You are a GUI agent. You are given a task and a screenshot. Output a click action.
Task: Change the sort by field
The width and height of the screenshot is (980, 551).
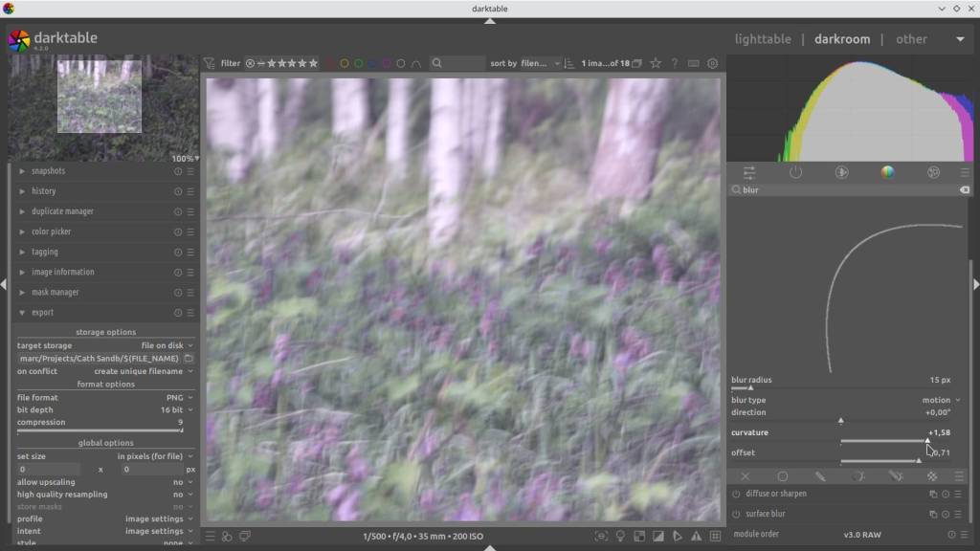(x=540, y=64)
